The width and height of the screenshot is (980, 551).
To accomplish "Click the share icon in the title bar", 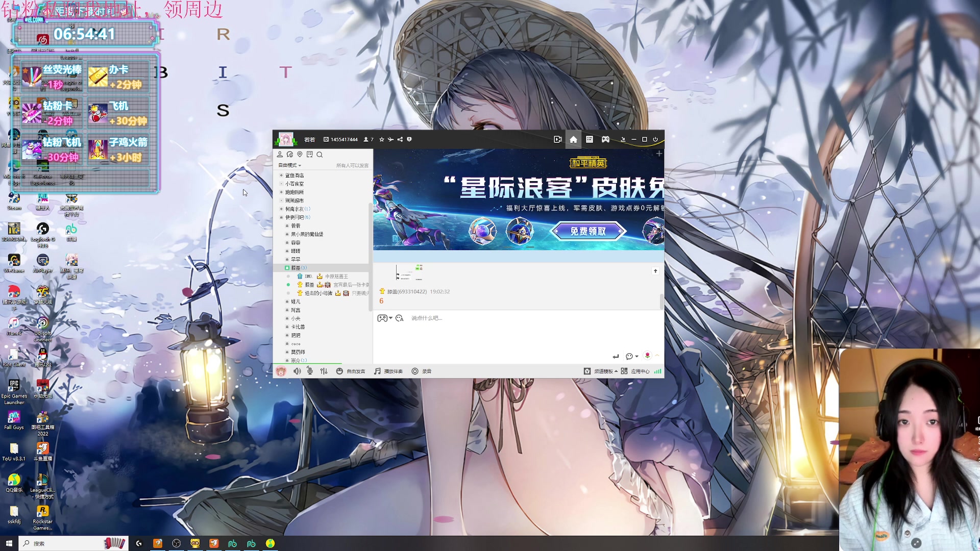I will point(400,139).
